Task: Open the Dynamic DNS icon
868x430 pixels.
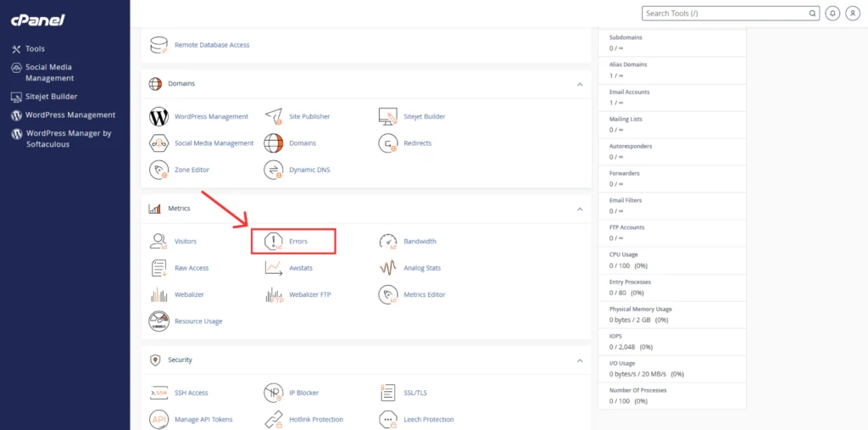Action: (274, 170)
